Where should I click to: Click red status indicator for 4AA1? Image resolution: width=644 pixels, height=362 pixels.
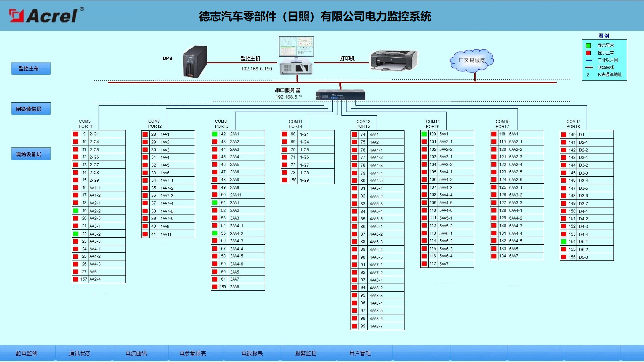pyautogui.click(x=355, y=135)
